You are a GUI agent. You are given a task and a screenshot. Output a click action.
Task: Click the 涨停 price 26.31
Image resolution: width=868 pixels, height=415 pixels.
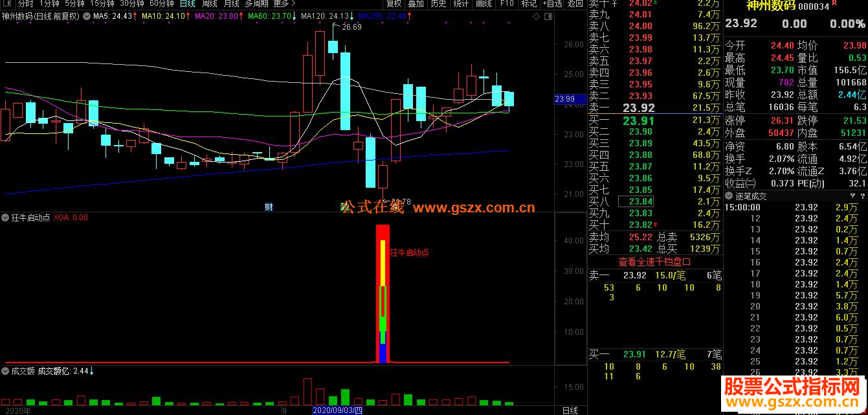pos(782,120)
